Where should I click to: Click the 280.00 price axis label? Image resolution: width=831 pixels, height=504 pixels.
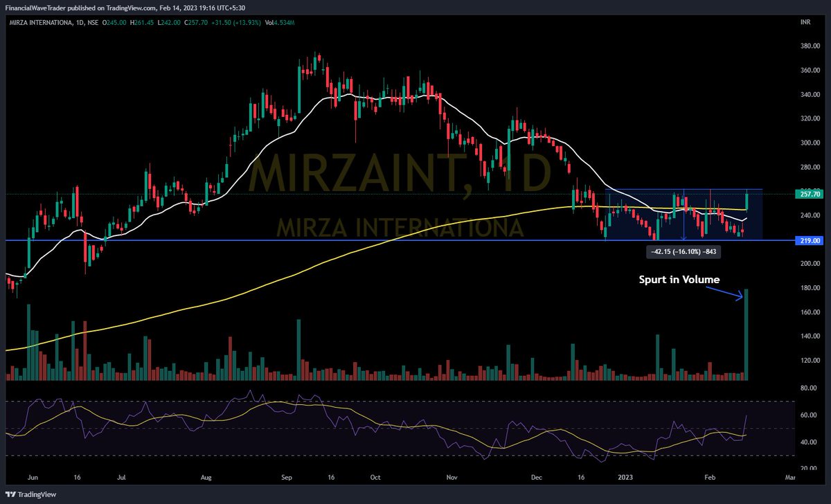(x=811, y=167)
